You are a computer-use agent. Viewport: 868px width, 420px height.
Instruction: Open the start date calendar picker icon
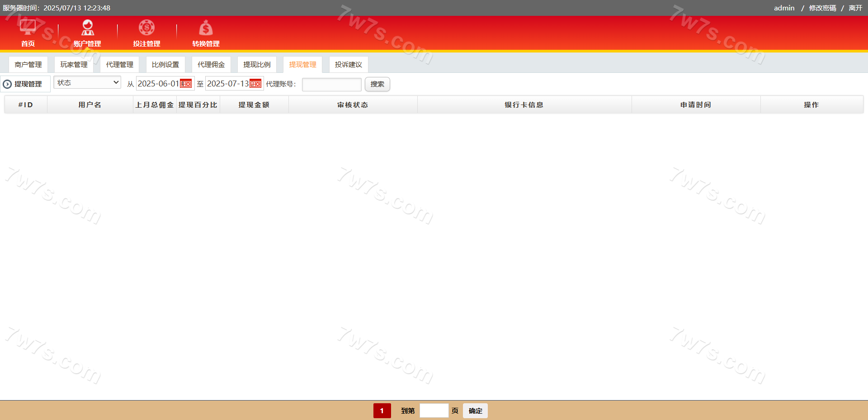click(186, 84)
